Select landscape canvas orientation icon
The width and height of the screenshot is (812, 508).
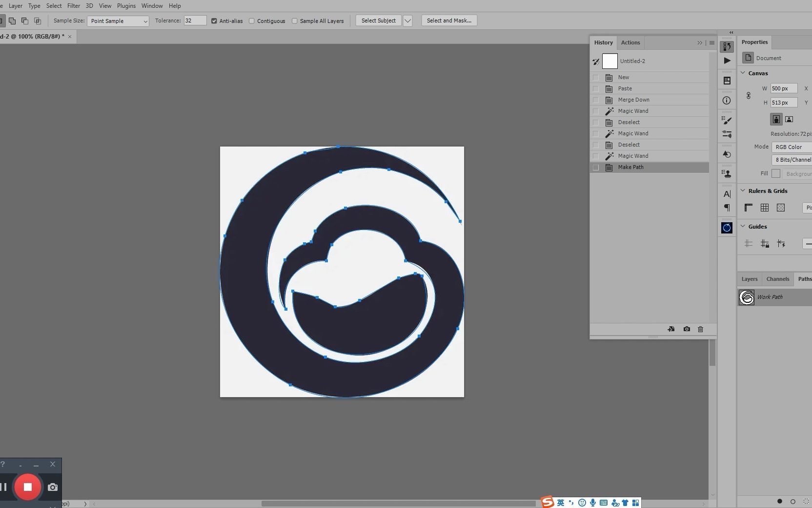(x=789, y=119)
